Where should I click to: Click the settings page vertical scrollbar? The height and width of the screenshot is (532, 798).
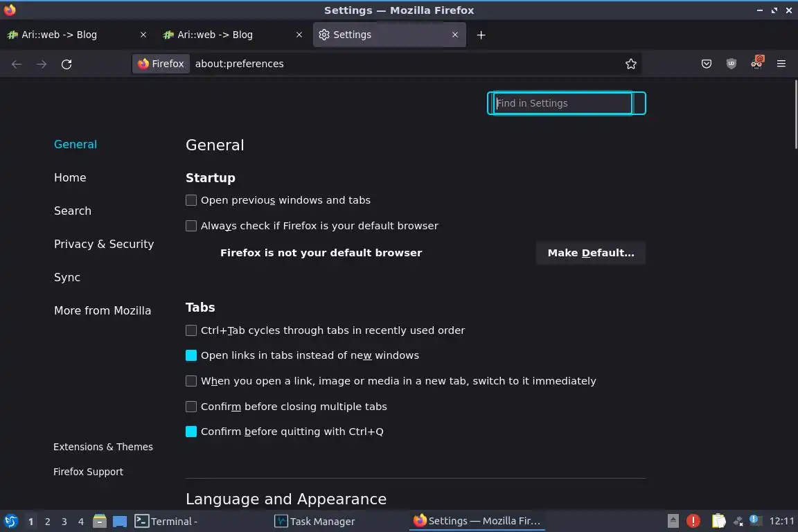point(795,114)
